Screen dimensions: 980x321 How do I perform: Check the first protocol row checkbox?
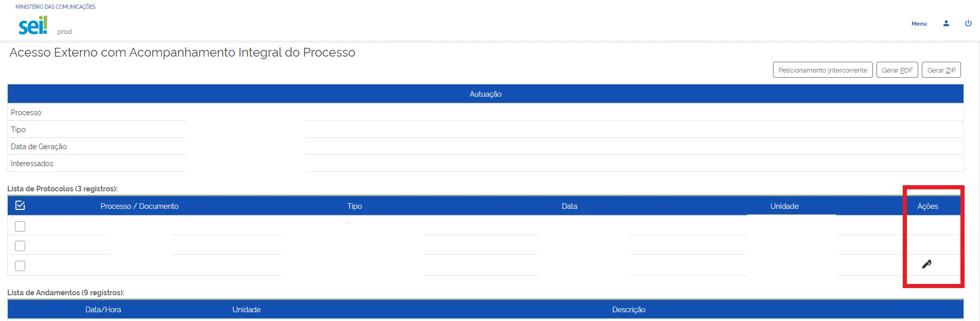pyautogui.click(x=20, y=226)
